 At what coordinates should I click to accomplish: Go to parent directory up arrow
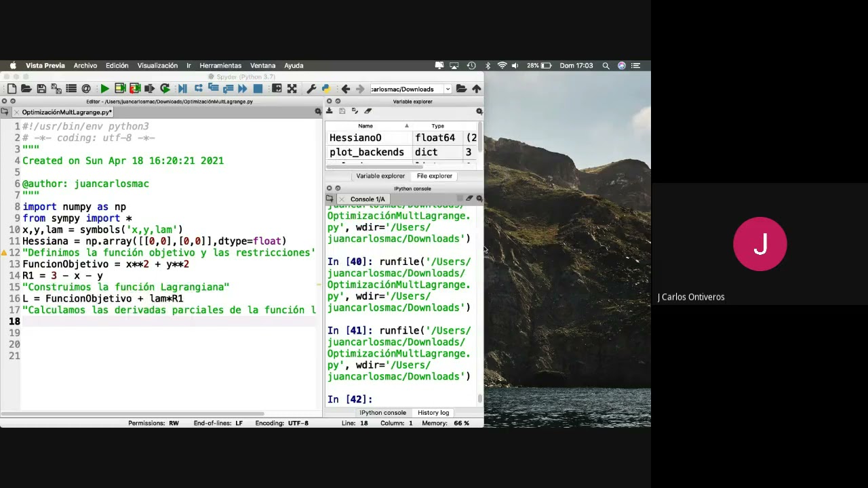click(477, 89)
